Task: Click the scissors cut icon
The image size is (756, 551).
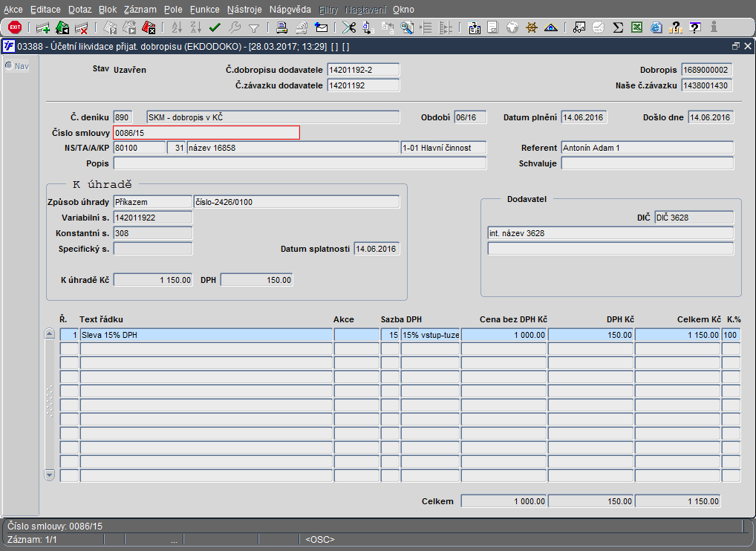Action: click(x=348, y=27)
